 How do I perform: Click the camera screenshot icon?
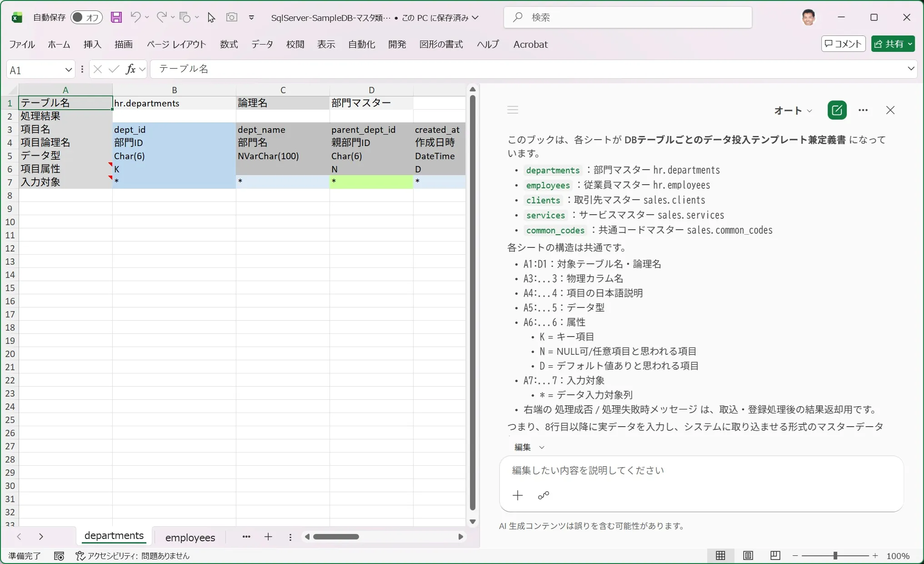(x=232, y=17)
